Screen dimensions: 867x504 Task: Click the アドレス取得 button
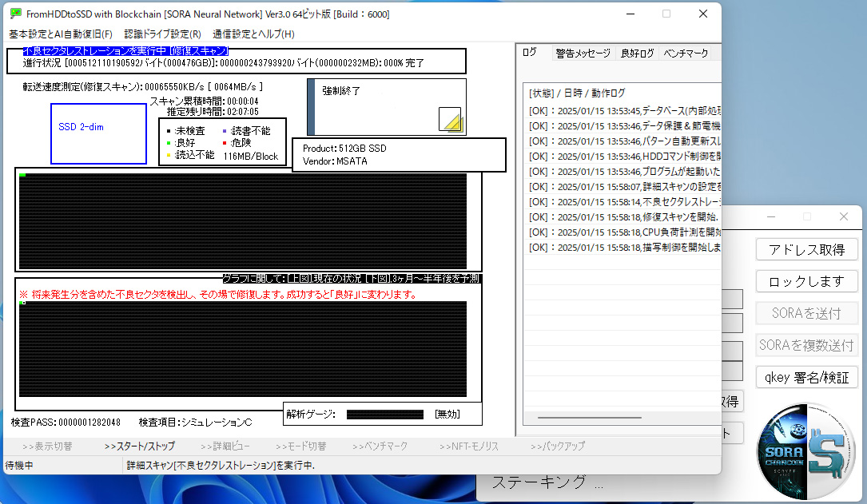point(807,250)
